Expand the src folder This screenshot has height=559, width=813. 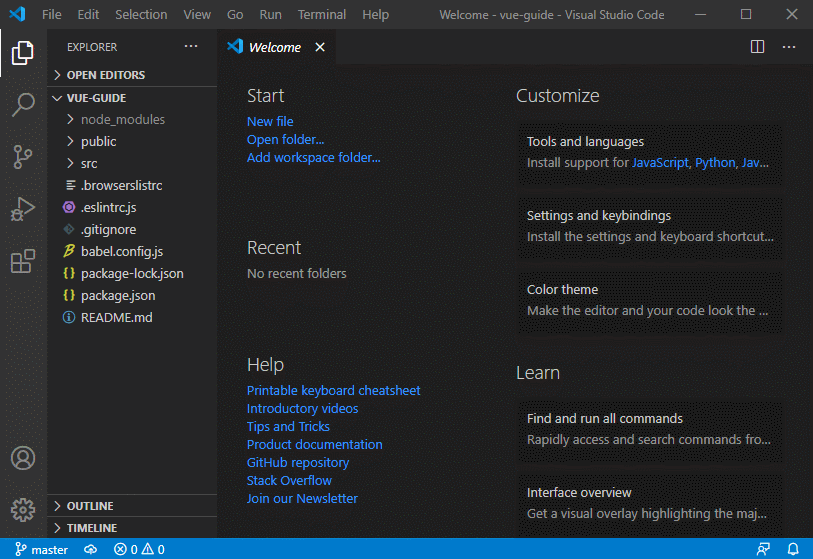(132, 163)
